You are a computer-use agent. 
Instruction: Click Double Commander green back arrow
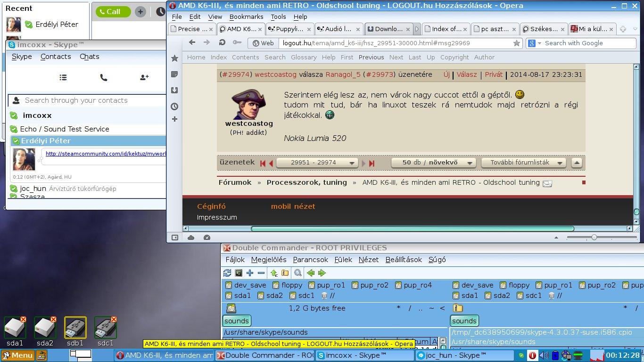click(x=310, y=273)
